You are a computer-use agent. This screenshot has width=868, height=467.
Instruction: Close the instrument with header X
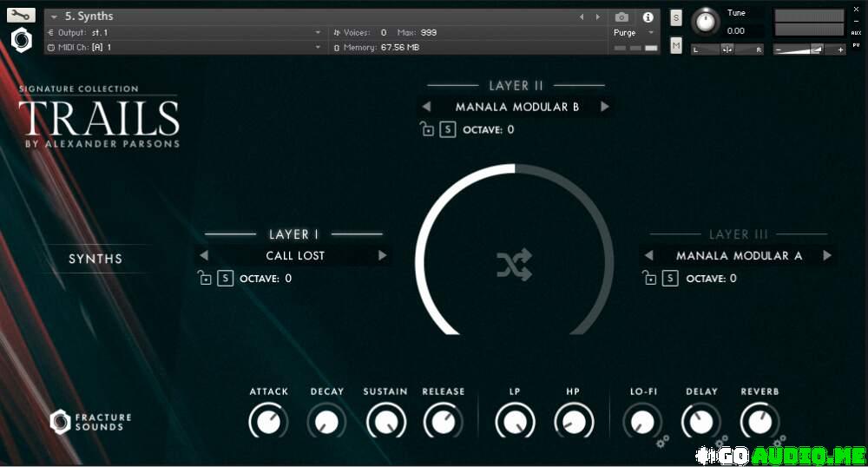pyautogui.click(x=857, y=10)
